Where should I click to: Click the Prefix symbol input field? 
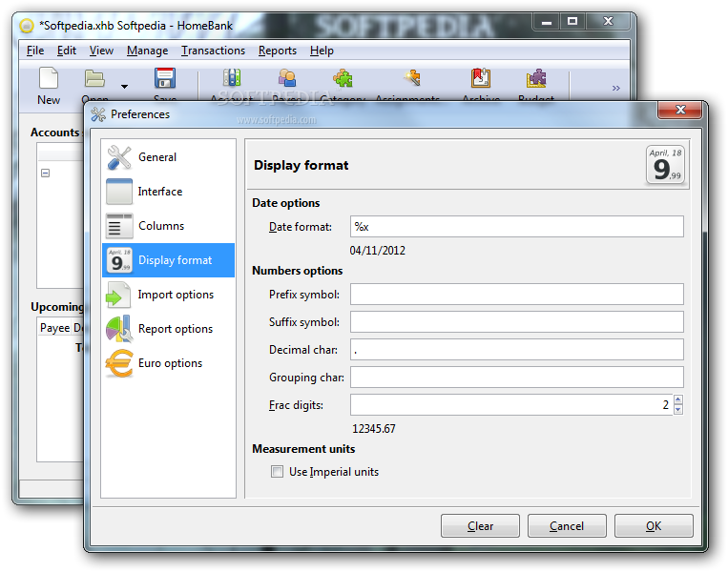(x=517, y=295)
